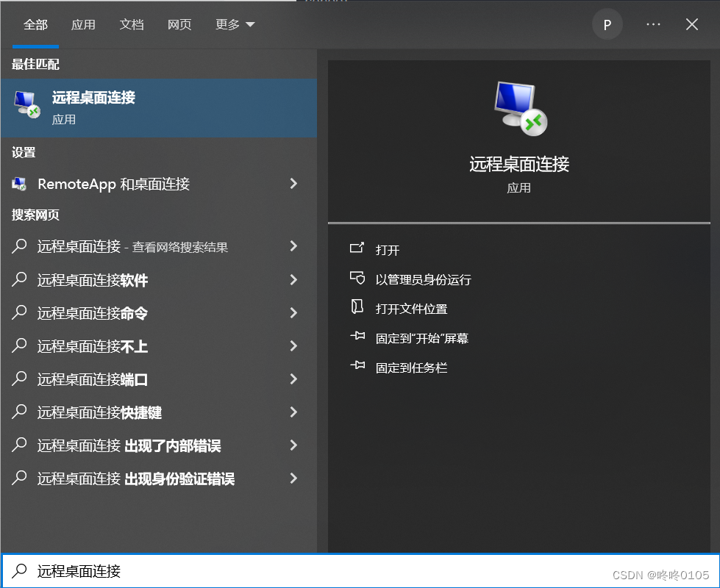Select web suggestion 远程桌面连接不上 text
Viewport: 720px width, 588px height.
(x=92, y=346)
